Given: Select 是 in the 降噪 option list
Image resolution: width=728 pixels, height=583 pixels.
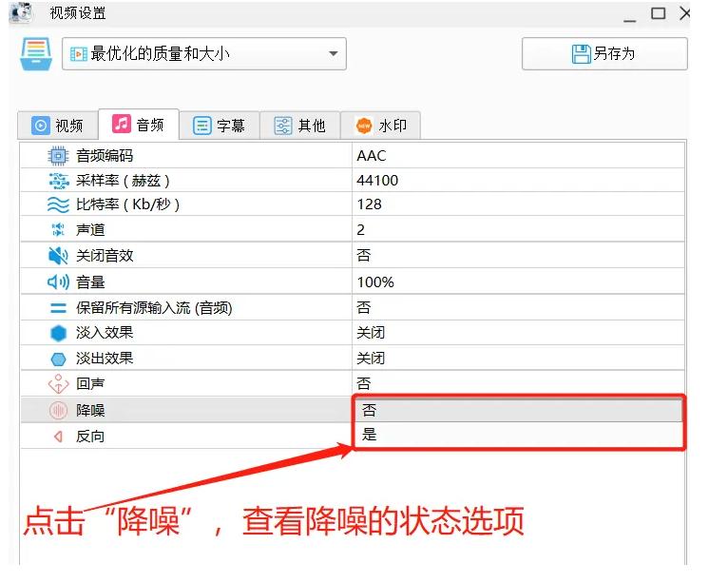Looking at the screenshot, I should (518, 435).
